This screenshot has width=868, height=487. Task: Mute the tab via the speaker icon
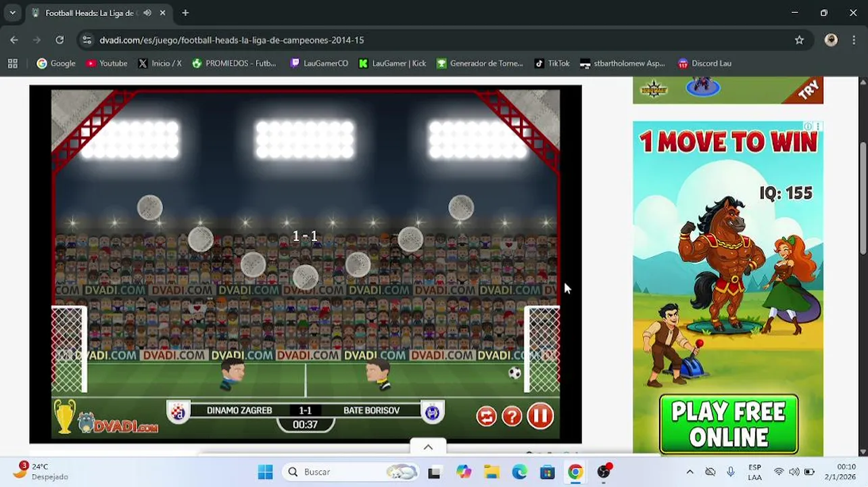(x=147, y=13)
